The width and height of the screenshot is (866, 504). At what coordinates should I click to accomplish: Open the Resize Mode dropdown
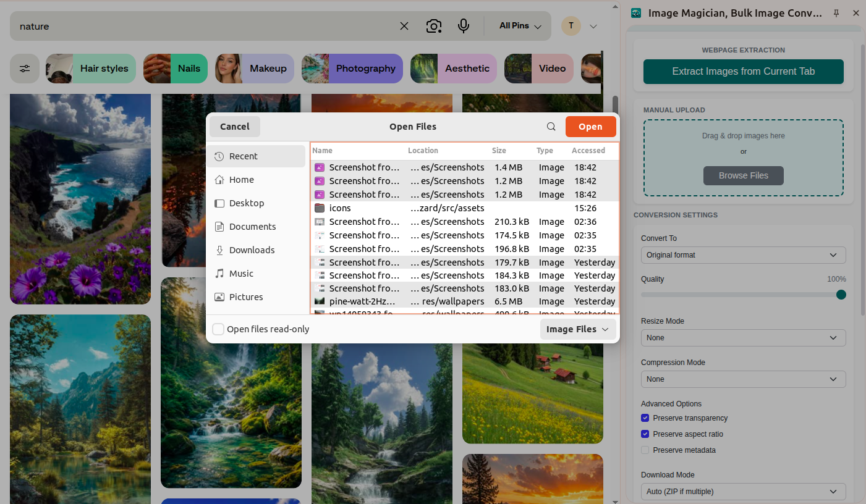tap(744, 338)
